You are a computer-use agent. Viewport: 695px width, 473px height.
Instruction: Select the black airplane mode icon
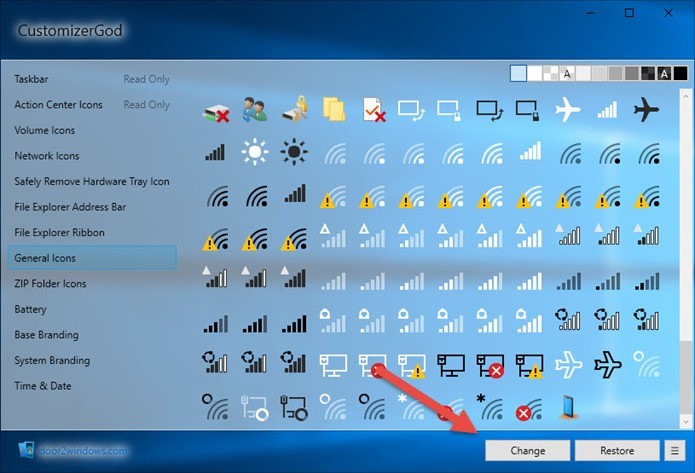(x=646, y=109)
